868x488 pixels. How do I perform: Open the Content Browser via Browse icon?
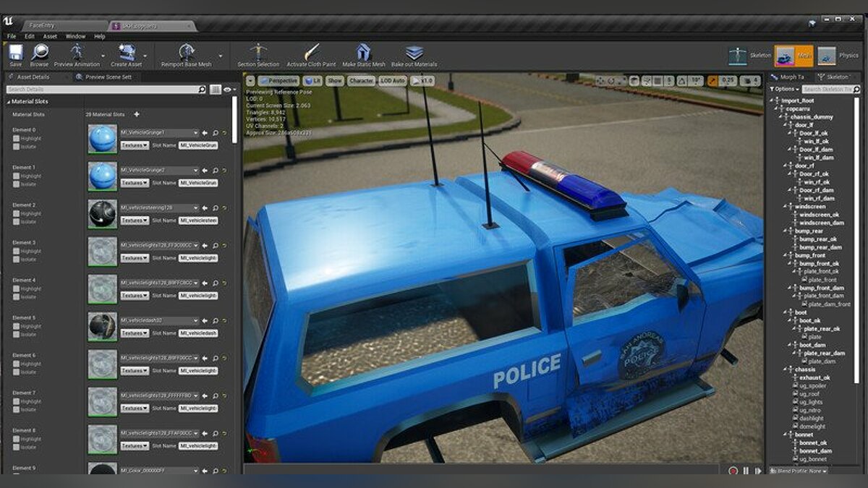(x=39, y=53)
